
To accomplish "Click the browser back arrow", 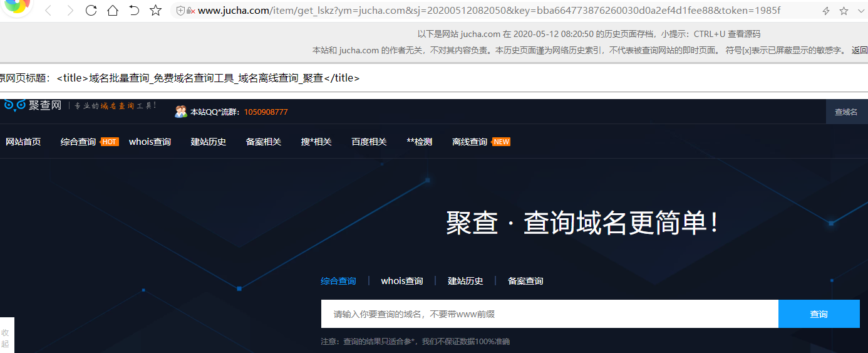I will (48, 11).
